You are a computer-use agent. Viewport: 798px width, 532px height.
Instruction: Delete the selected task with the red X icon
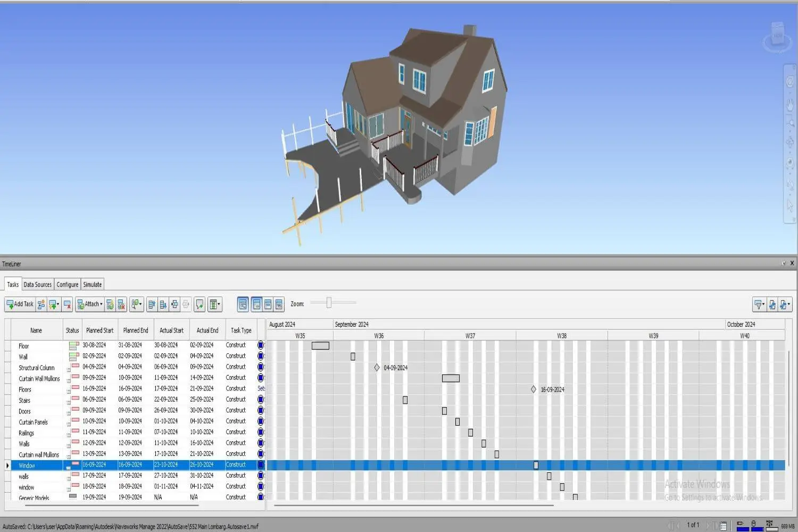68,304
